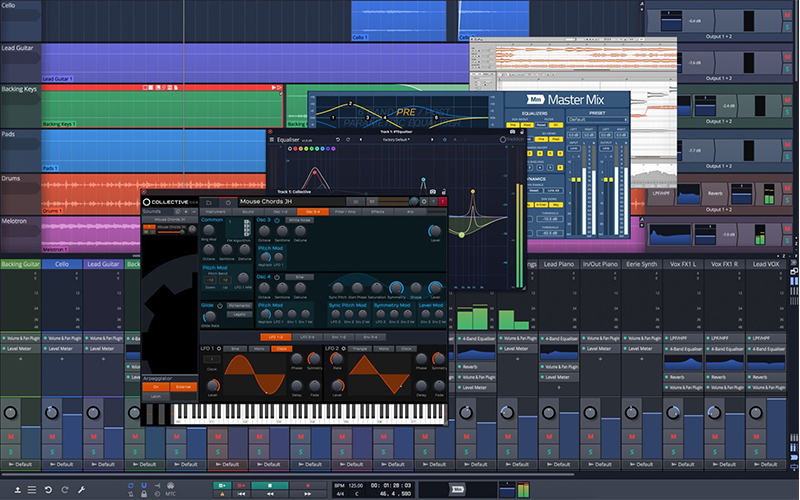The width and height of the screenshot is (800, 500).
Task: Toggle Arpeggiator External button
Action: pos(183,387)
